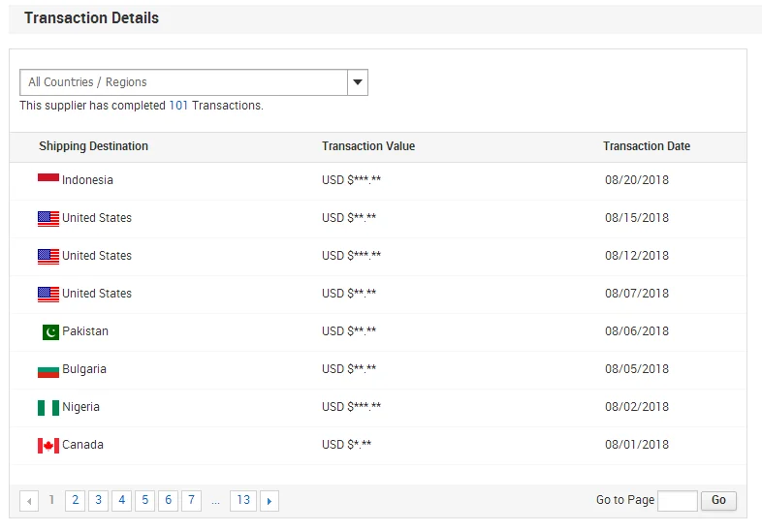
Task: Open the All Countries / Regions dropdown arrow
Action: (x=358, y=82)
